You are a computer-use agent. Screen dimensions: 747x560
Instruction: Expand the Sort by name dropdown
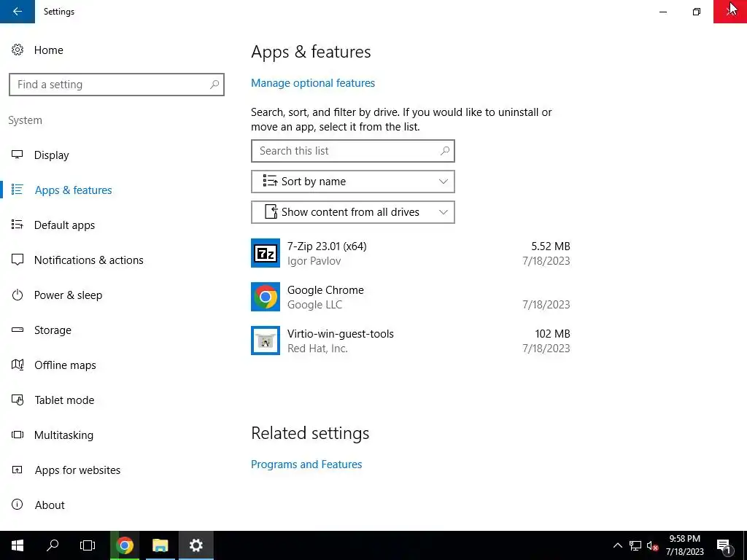[352, 182]
